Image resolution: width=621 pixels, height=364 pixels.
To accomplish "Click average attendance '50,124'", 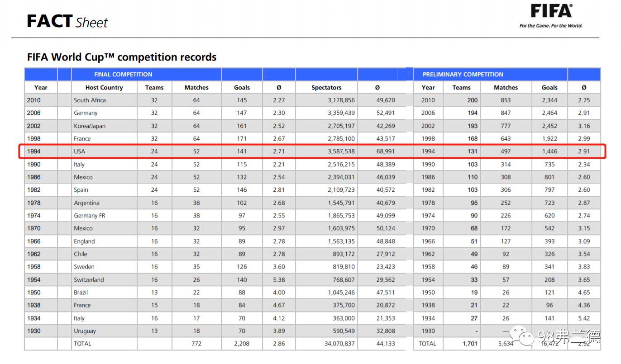I will pos(386,228).
